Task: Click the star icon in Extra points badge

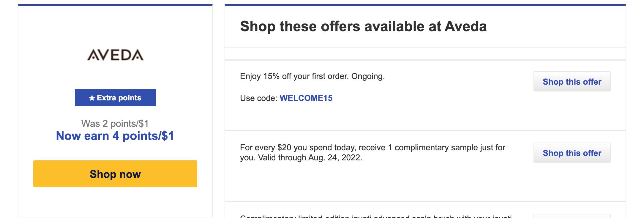Action: click(x=92, y=98)
